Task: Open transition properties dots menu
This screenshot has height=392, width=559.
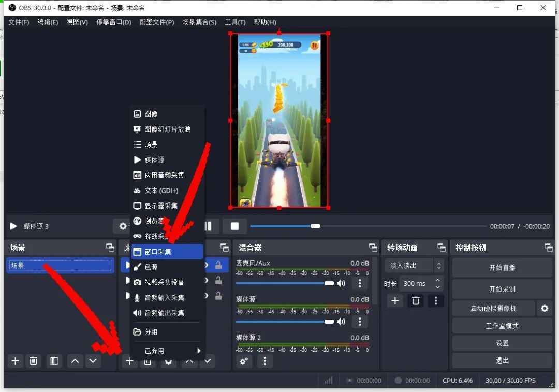Action: pos(436,301)
